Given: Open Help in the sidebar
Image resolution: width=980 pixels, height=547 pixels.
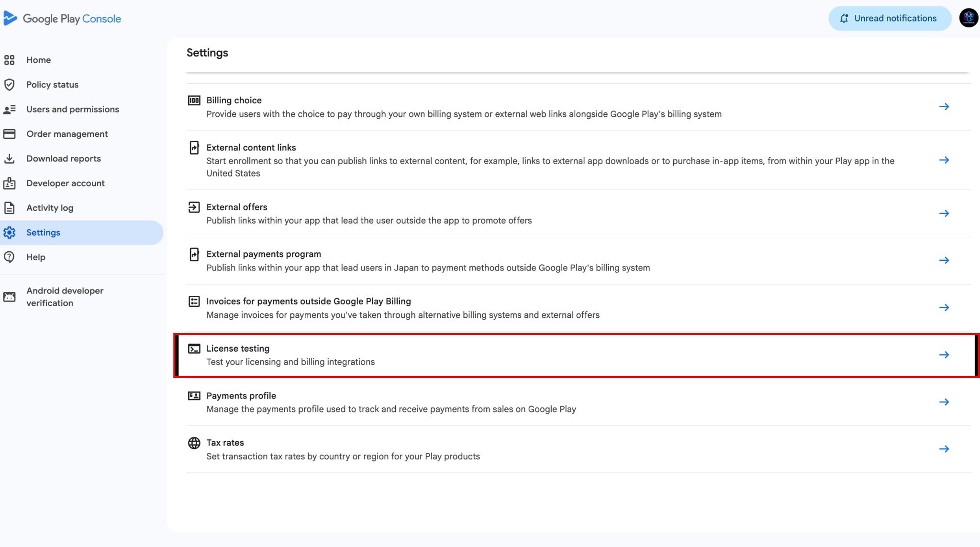Looking at the screenshot, I should click(81, 257).
